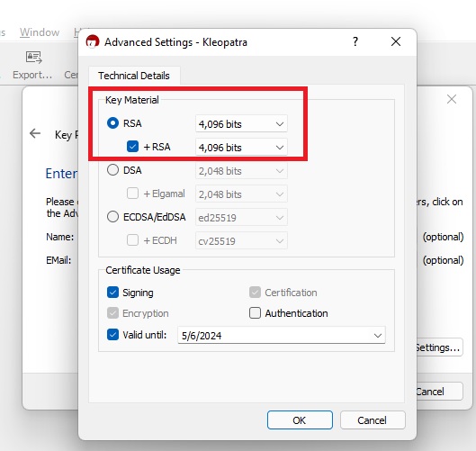Image resolution: width=476 pixels, height=451 pixels.
Task: Toggle the Signing checkbox
Action: 112,293
